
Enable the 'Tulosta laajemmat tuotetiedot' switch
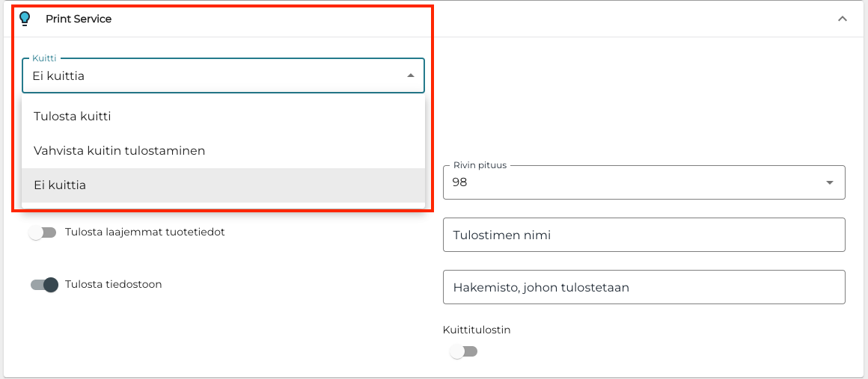click(43, 232)
